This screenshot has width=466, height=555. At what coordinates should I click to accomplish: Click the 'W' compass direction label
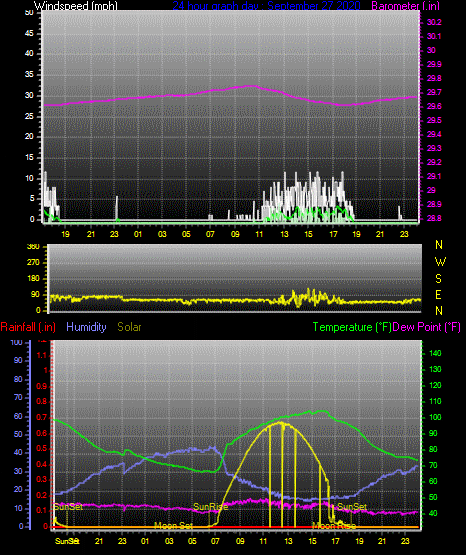[440, 262]
